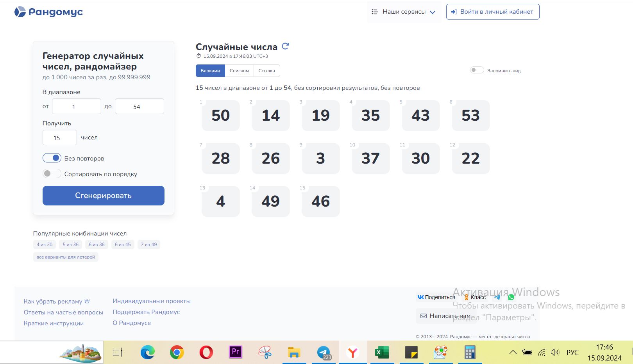Expand the Наши сервисы dropdown
This screenshot has width=633, height=364.
(x=404, y=12)
